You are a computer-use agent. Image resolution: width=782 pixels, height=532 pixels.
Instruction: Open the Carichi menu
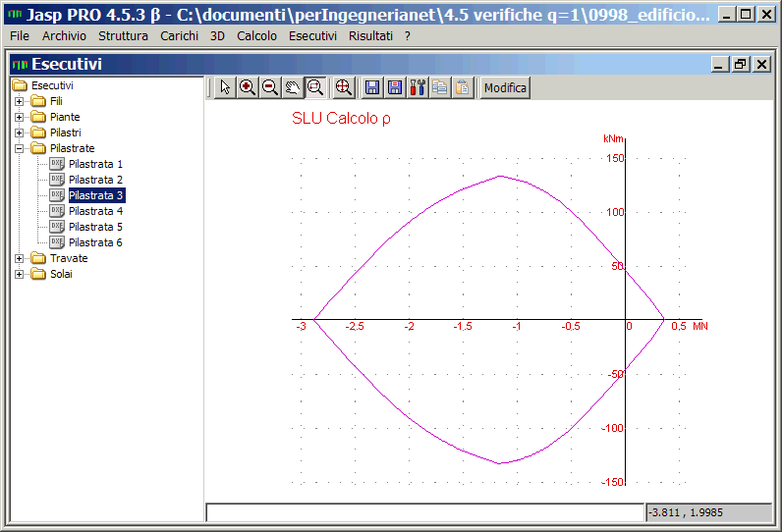(x=179, y=36)
